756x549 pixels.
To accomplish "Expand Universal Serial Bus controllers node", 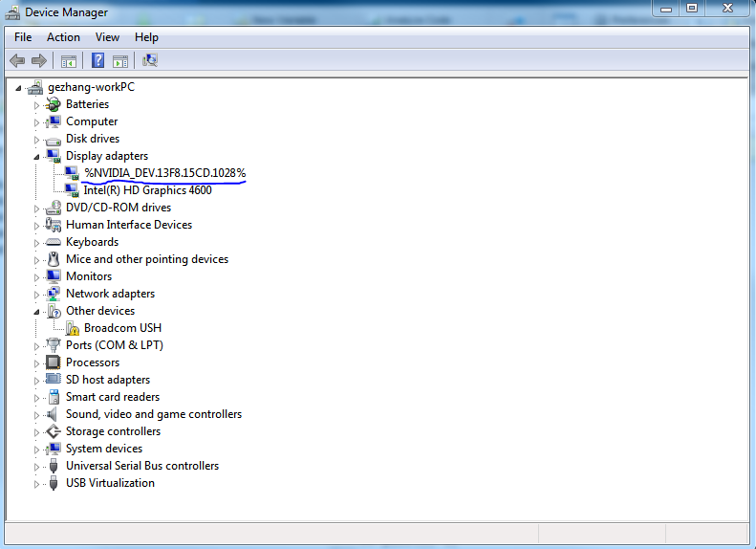I will 36,467.
